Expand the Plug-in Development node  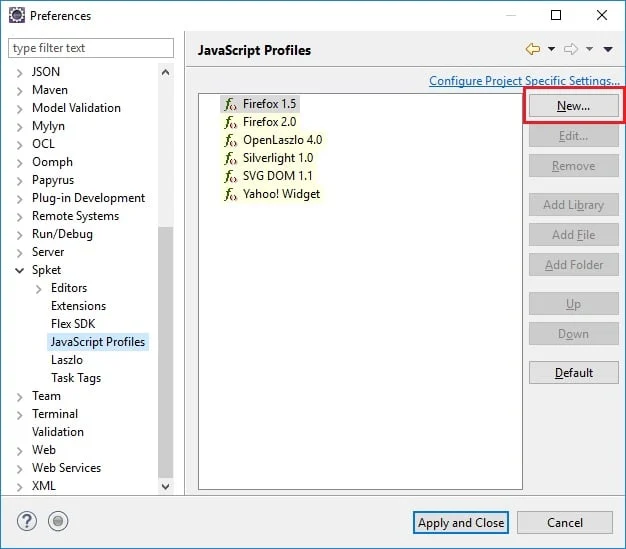pyautogui.click(x=19, y=199)
